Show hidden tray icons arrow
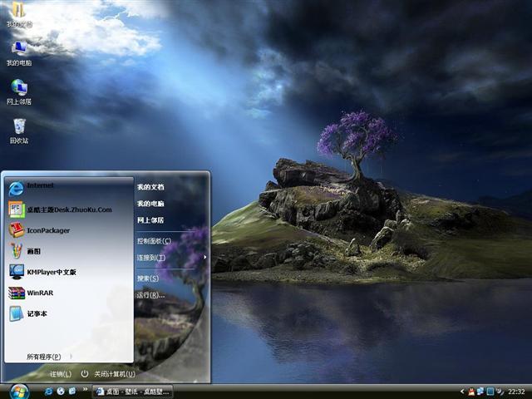Image resolution: width=532 pixels, height=399 pixels. (x=462, y=392)
